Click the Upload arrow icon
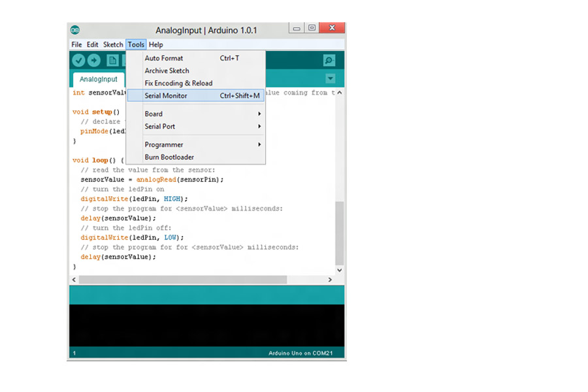The height and width of the screenshot is (392, 588). pos(94,61)
